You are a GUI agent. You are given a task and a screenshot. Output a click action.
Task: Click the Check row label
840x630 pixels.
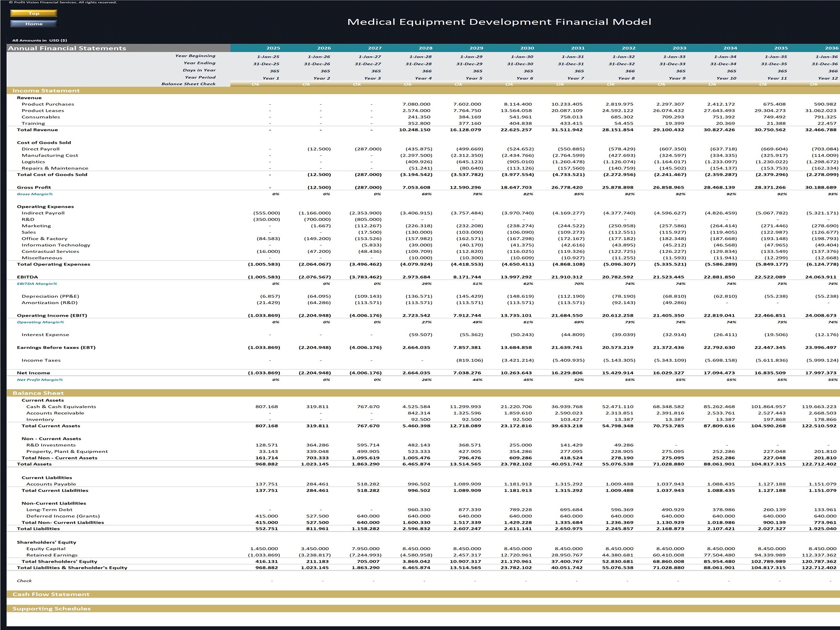pos(24,581)
